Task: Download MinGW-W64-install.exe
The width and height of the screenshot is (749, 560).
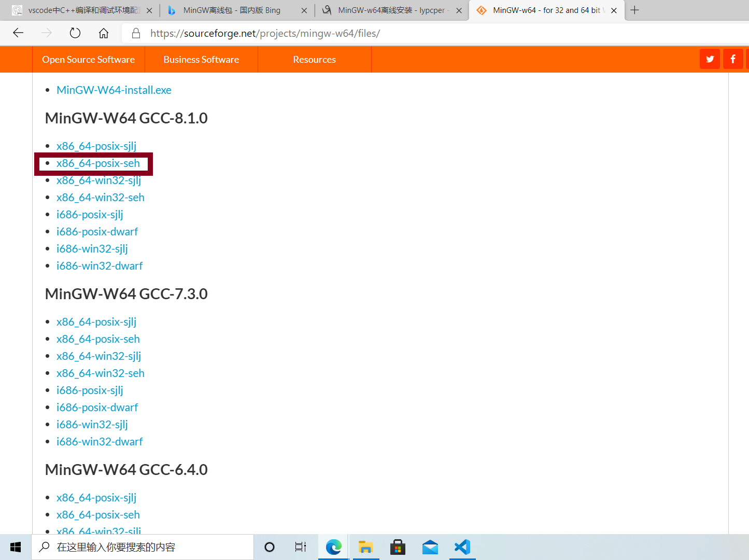Action: tap(114, 90)
